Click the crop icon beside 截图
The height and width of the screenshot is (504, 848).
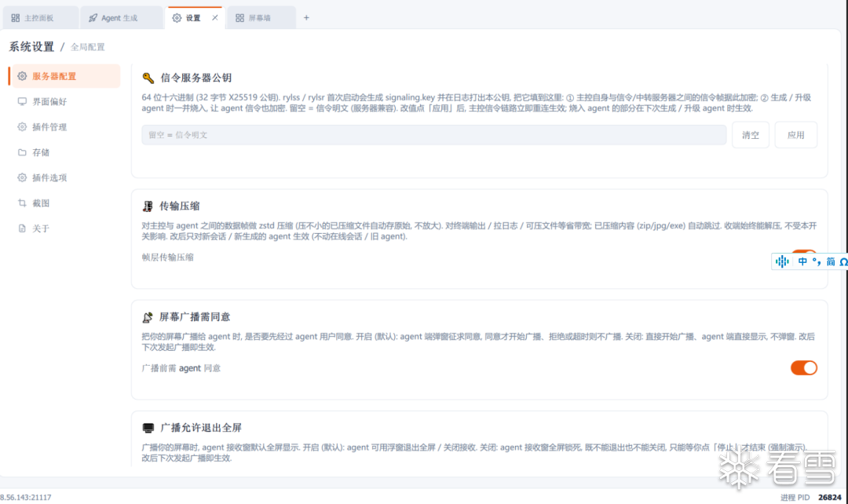(22, 203)
